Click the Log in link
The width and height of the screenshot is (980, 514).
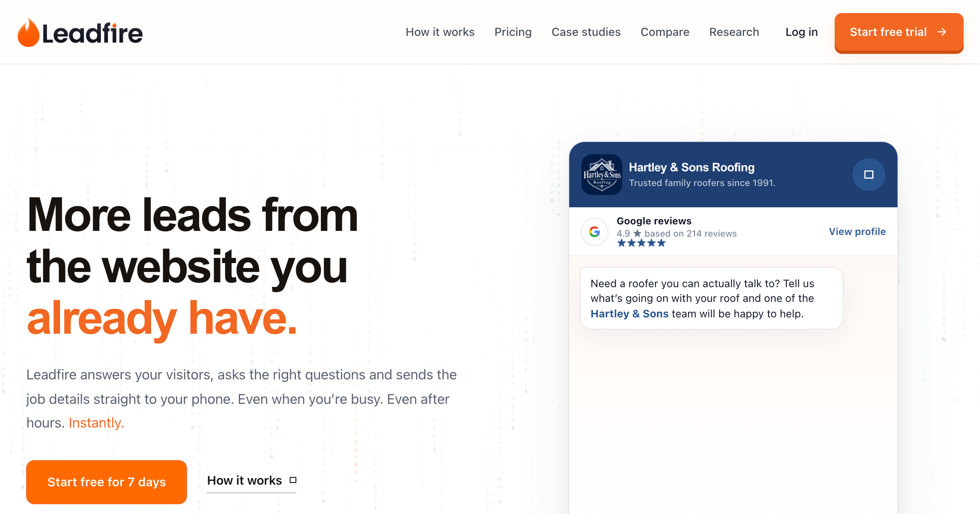pyautogui.click(x=802, y=32)
